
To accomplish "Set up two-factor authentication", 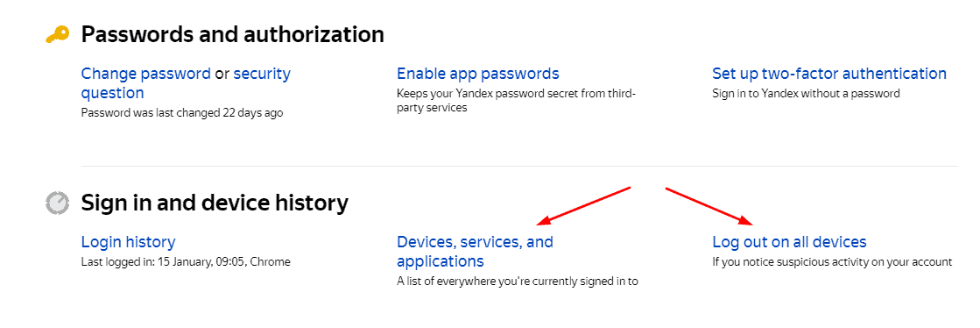I will pyautogui.click(x=829, y=74).
